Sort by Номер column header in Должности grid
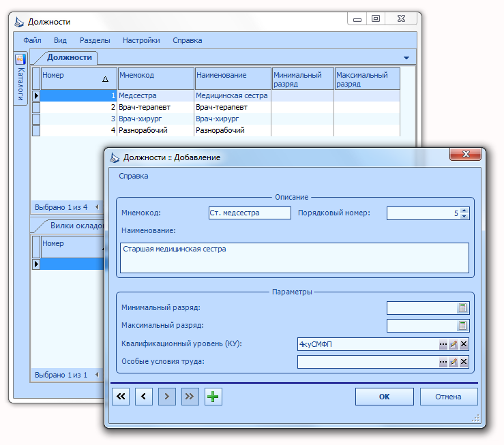The height and width of the screenshot is (445, 504). pos(78,78)
